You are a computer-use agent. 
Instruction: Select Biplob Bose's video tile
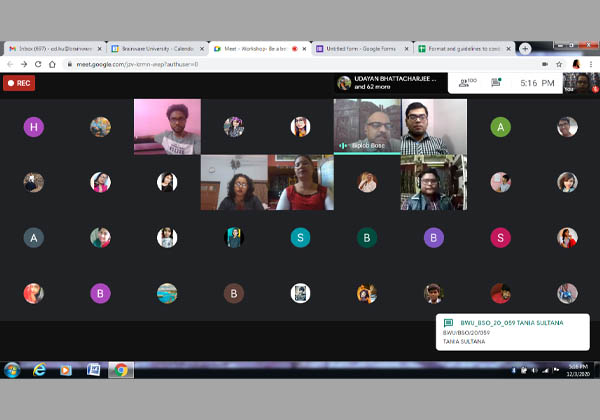(x=367, y=127)
